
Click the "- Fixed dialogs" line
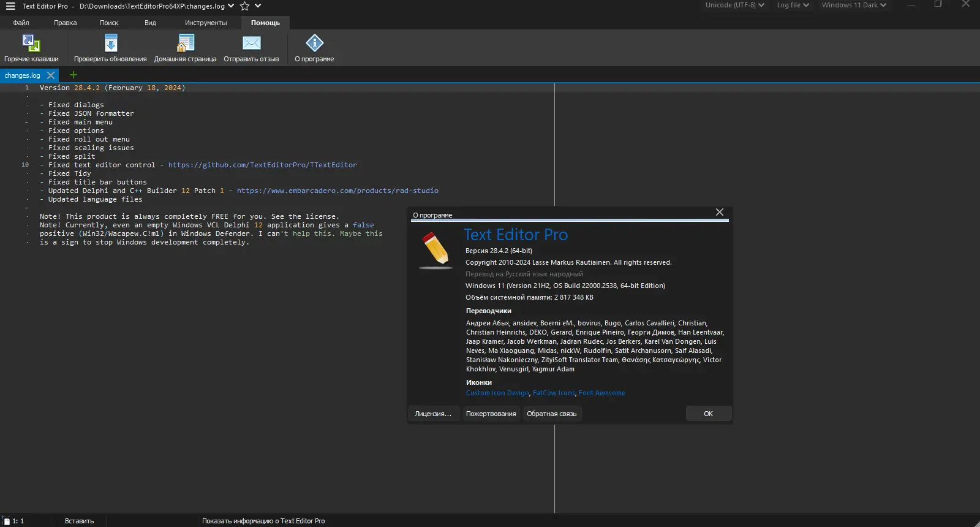[x=72, y=105]
